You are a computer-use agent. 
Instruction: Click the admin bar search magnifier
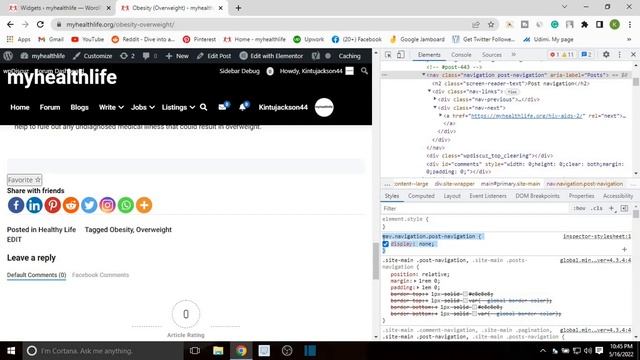[364, 71]
